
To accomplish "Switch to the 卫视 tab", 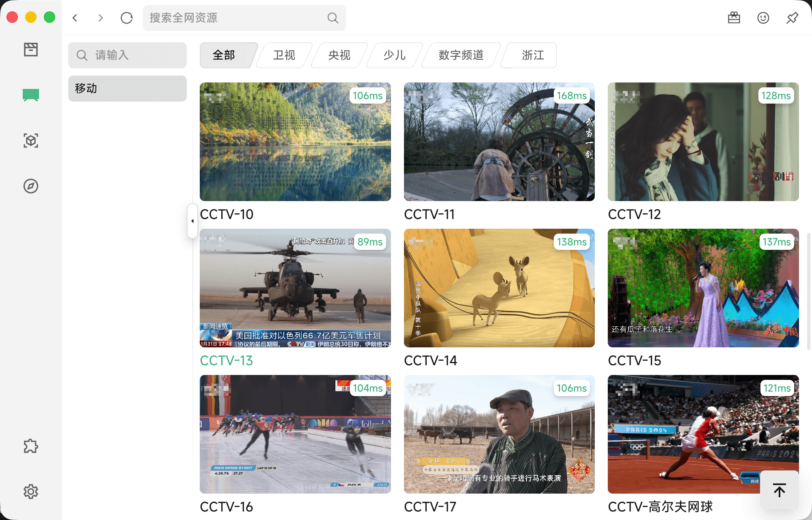I will [x=284, y=55].
